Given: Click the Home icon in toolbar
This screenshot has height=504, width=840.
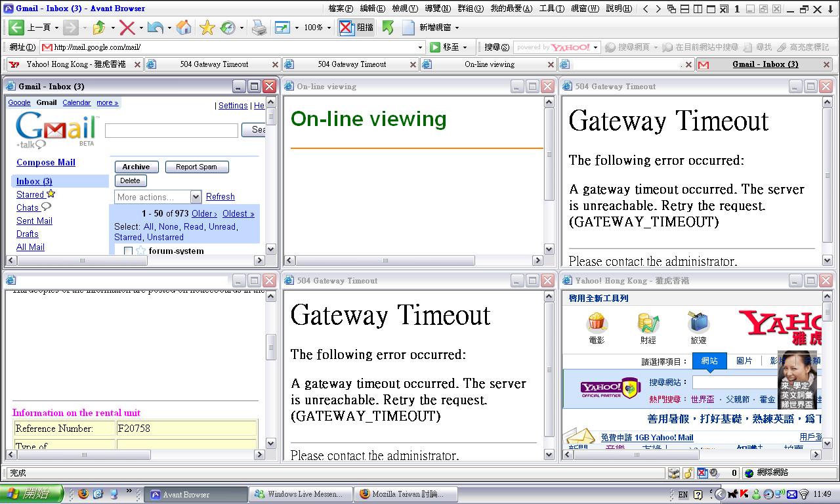Looking at the screenshot, I should (184, 28).
